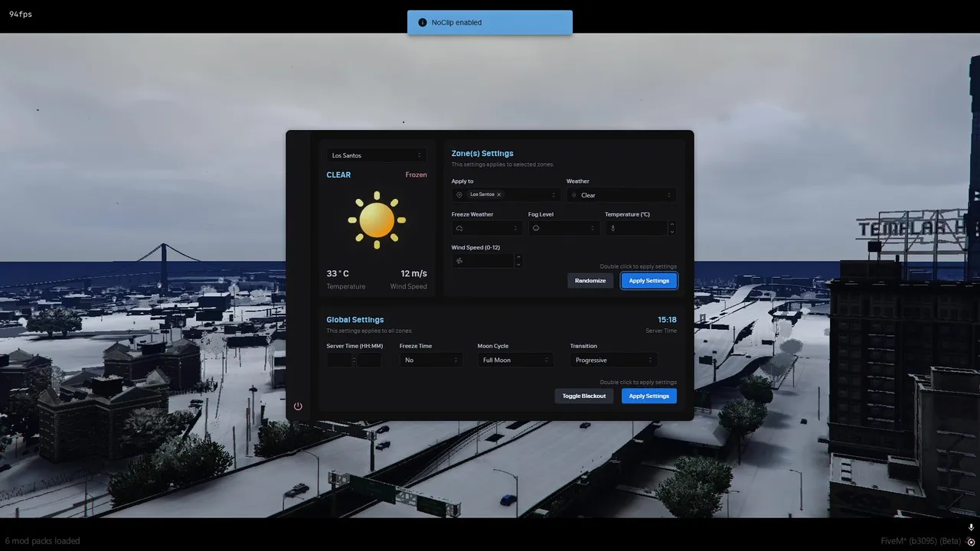Click the power icon in the panel sidebar
The height and width of the screenshot is (551, 980).
click(x=298, y=406)
